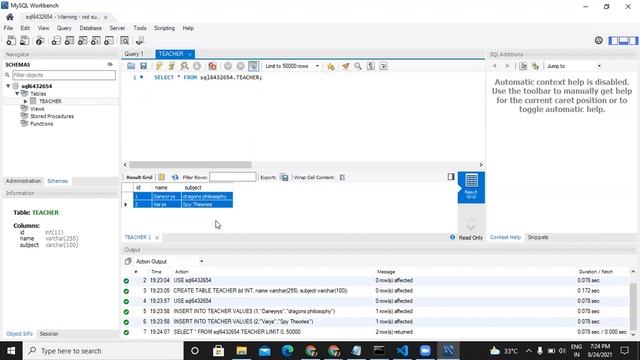Toggle the sidebar panel visibility icons
Image resolution: width=640 pixels, height=360 pixels.
(623, 40)
